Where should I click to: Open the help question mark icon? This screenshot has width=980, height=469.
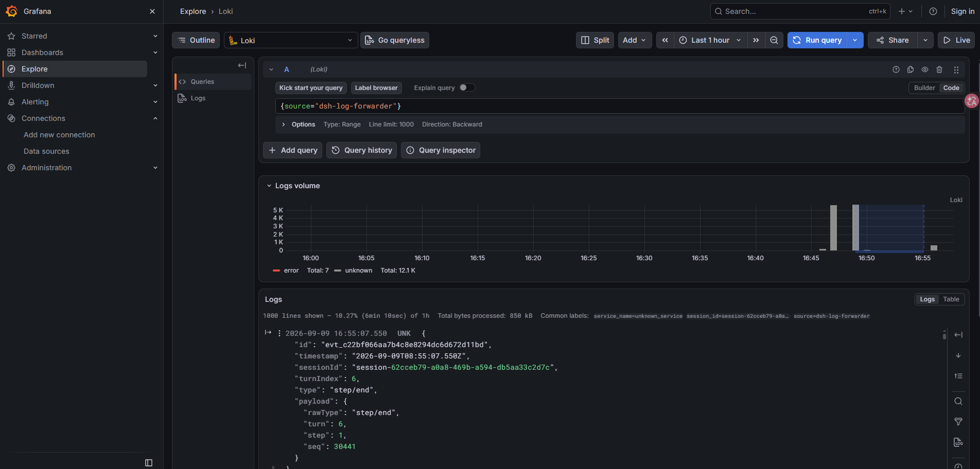[x=933, y=11]
